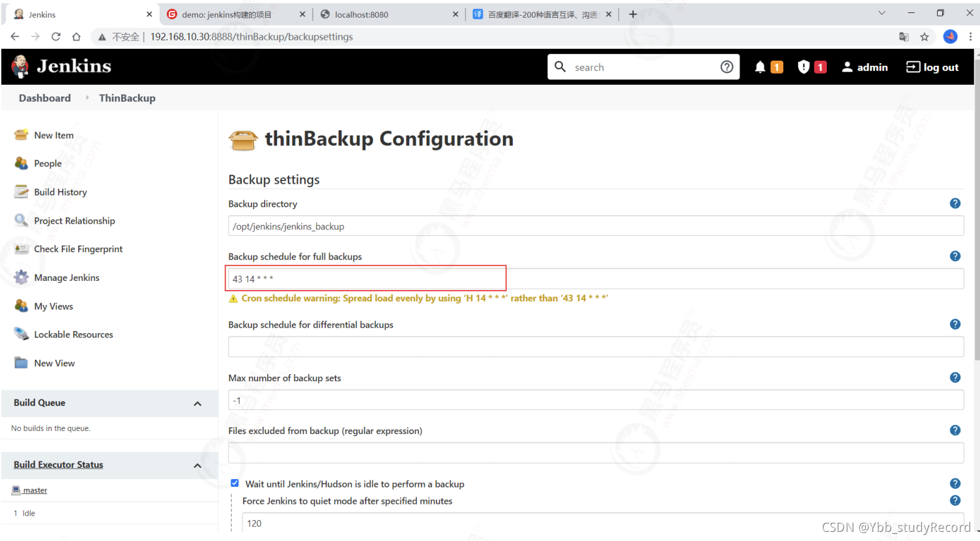
Task: Switch to the demo jenkins project tab
Action: pyautogui.click(x=235, y=14)
